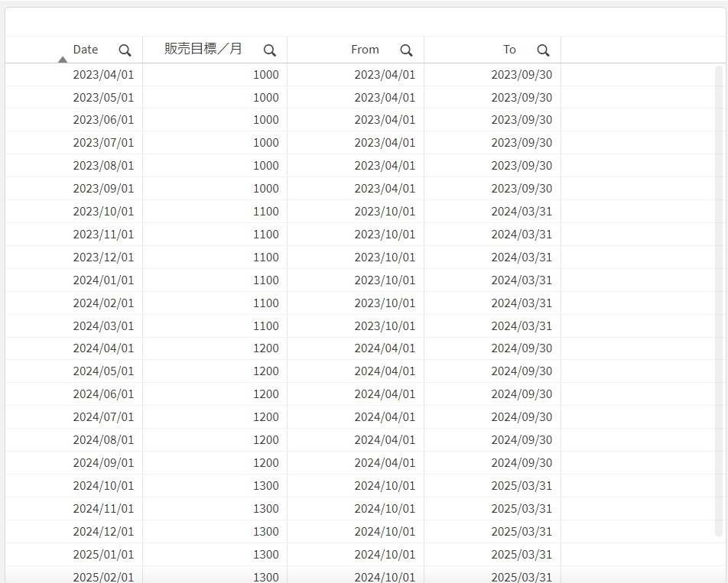Click From value in the 2024/02/01 row
This screenshot has height=583, width=728.
[x=385, y=303]
